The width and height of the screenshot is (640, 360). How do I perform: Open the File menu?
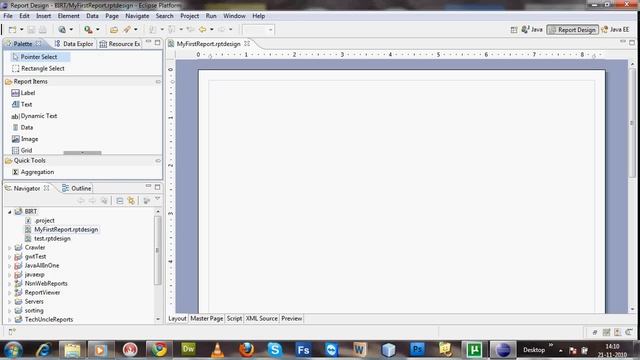click(8, 16)
